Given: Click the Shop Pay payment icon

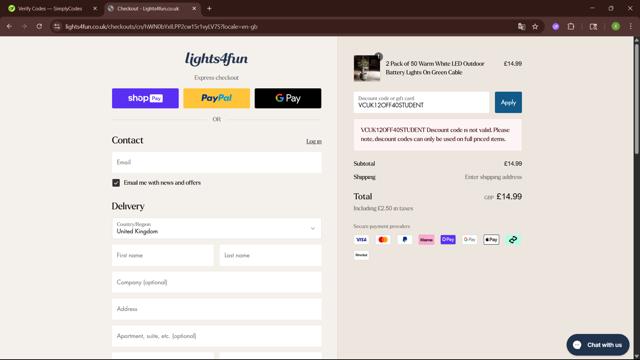Looking at the screenshot, I should (448, 240).
